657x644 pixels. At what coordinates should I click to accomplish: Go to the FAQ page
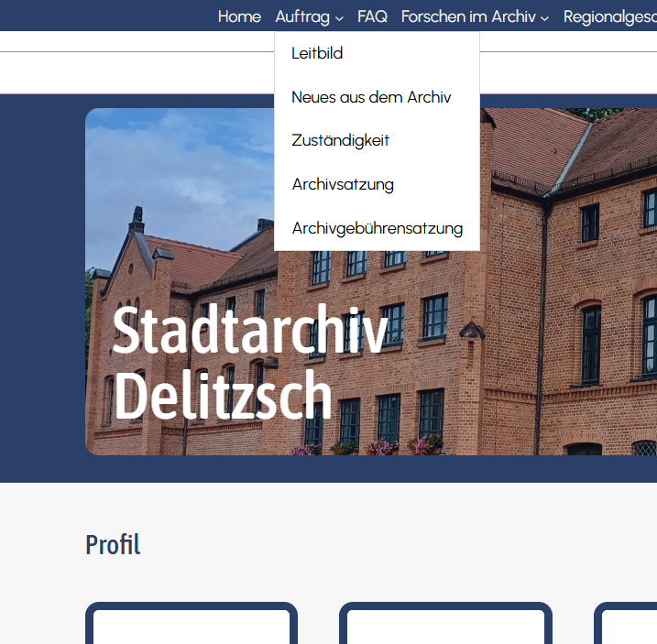[372, 16]
